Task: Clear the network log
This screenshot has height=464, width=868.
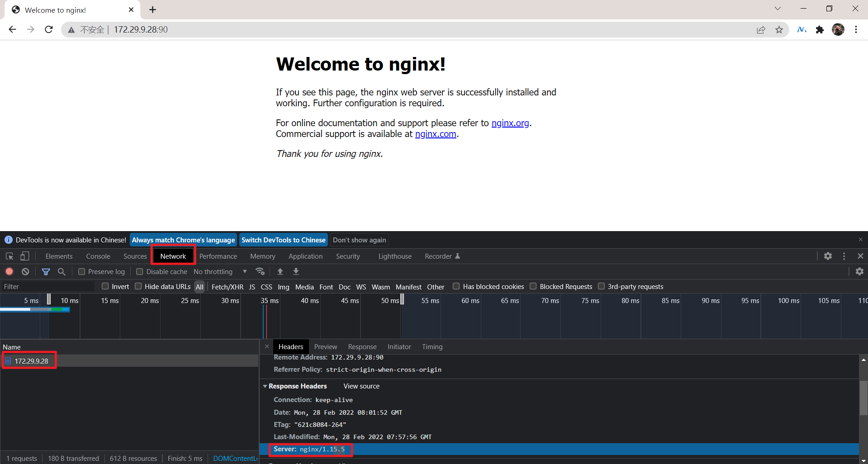Action: (25, 271)
